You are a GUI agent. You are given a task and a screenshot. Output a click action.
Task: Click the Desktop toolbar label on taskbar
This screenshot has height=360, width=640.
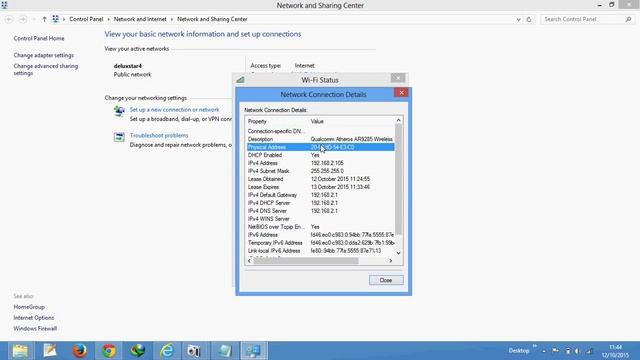(x=519, y=351)
